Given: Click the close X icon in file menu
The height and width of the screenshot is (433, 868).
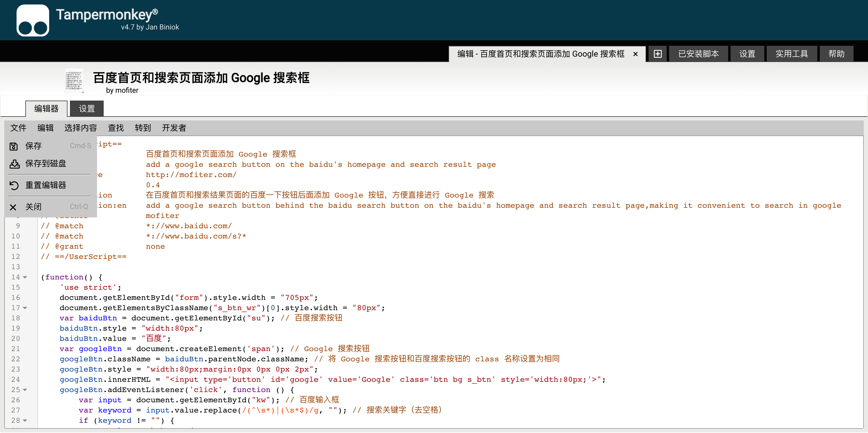Looking at the screenshot, I should click(13, 207).
